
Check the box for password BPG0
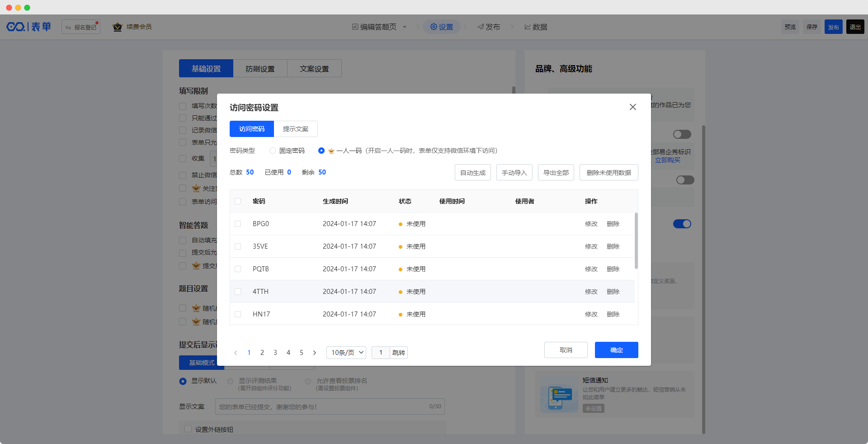click(238, 224)
